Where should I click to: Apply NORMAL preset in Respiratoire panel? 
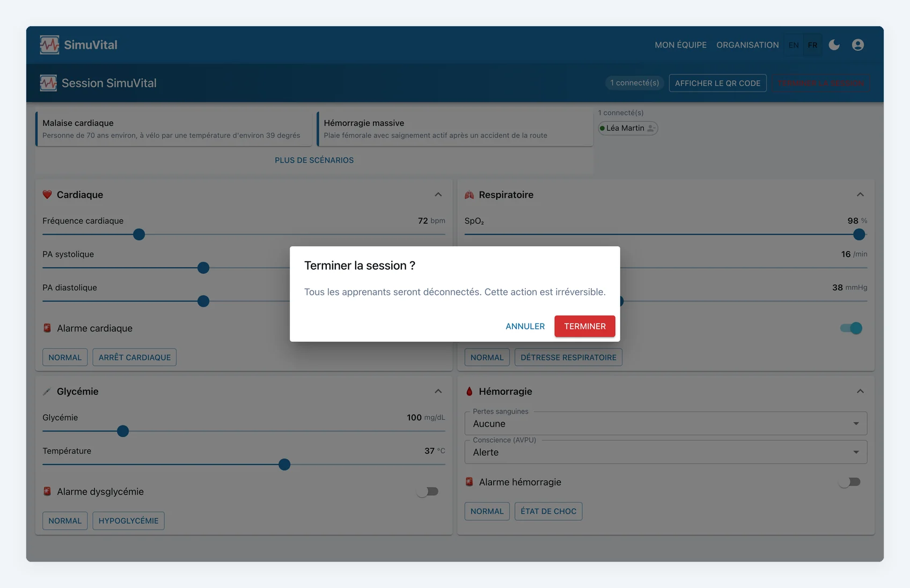coord(487,357)
